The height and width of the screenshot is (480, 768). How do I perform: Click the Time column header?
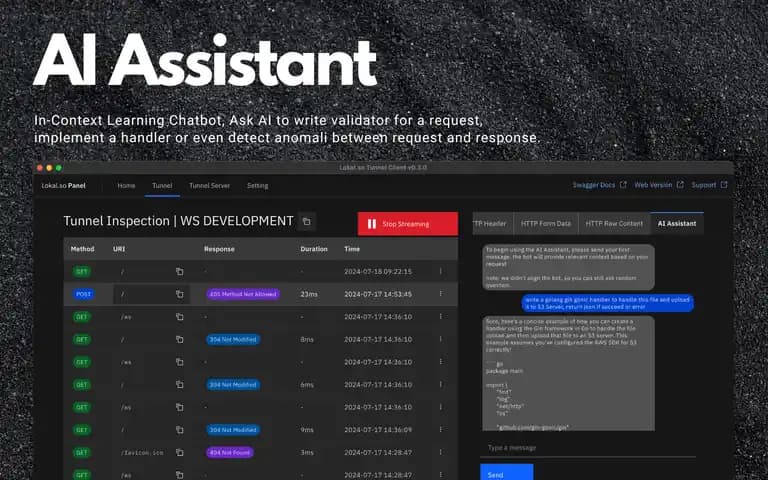coord(352,249)
